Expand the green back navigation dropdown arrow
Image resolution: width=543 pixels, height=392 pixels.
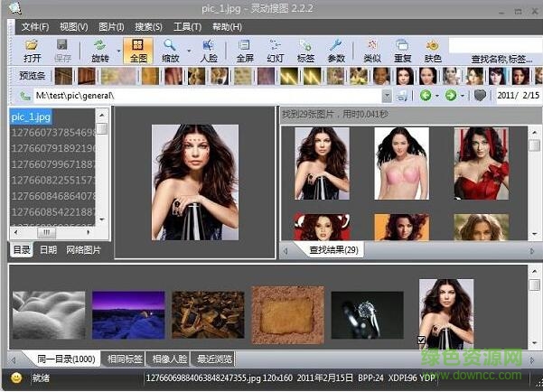coord(437,95)
